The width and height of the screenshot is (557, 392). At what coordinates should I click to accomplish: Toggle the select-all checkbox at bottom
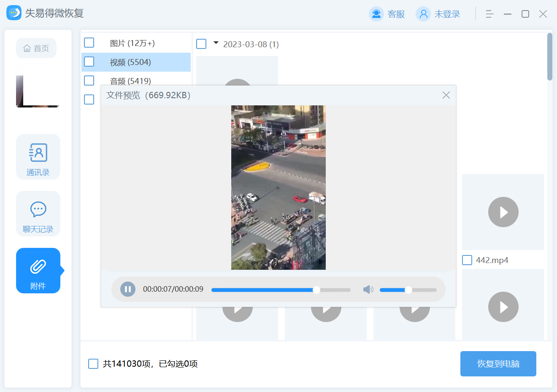coord(93,364)
